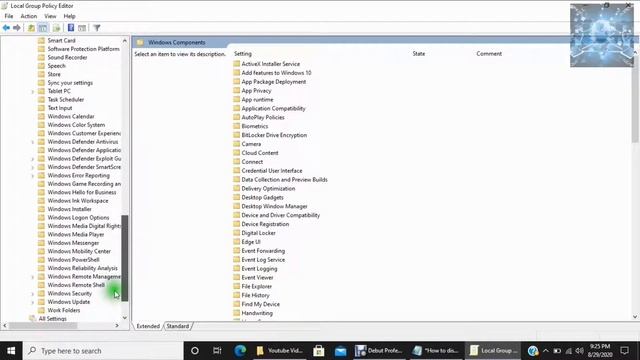Open the View menu
Image resolution: width=640 pixels, height=360 pixels.
coord(50,16)
